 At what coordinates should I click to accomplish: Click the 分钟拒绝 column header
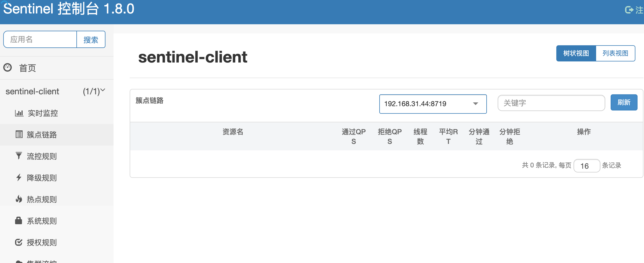click(510, 136)
